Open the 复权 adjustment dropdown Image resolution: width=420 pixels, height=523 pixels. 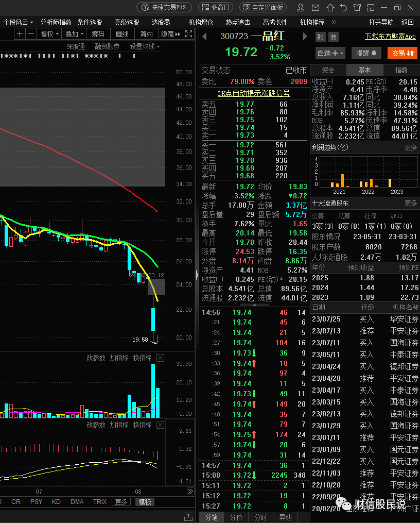pyautogui.click(x=49, y=34)
